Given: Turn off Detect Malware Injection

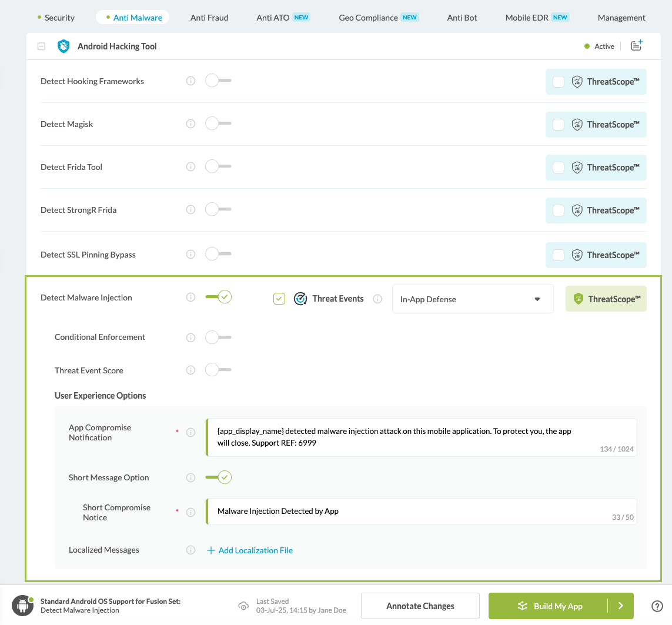Looking at the screenshot, I should pyautogui.click(x=218, y=297).
